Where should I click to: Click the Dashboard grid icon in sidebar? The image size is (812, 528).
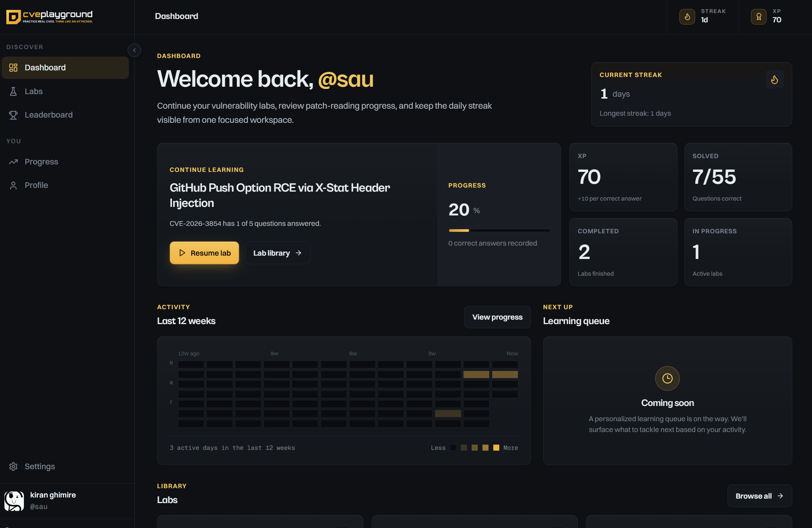coord(13,68)
